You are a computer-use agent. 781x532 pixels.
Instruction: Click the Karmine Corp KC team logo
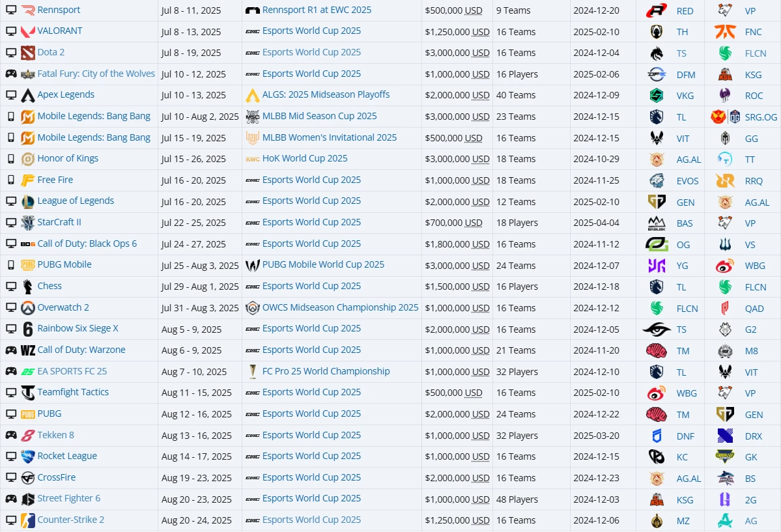657,456
